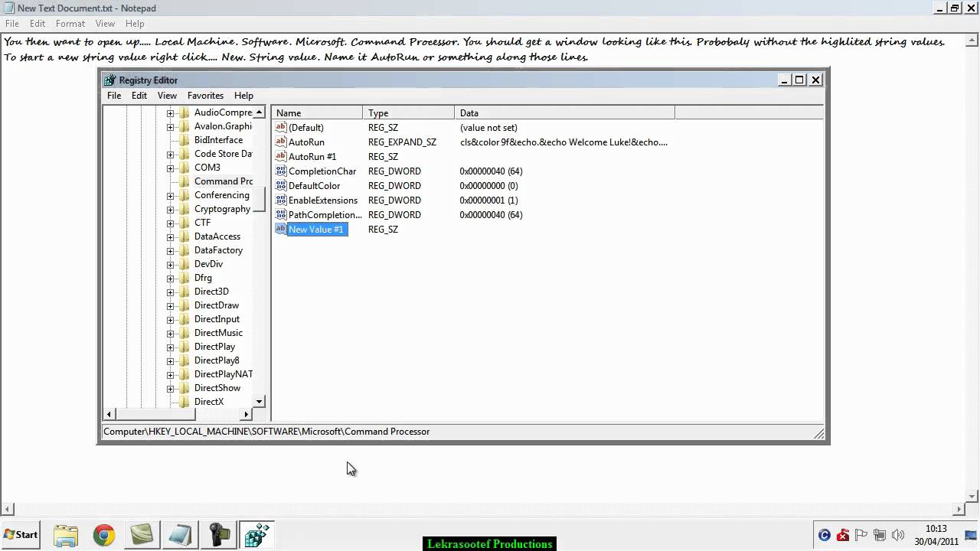Sort values by Type column header

(x=409, y=112)
